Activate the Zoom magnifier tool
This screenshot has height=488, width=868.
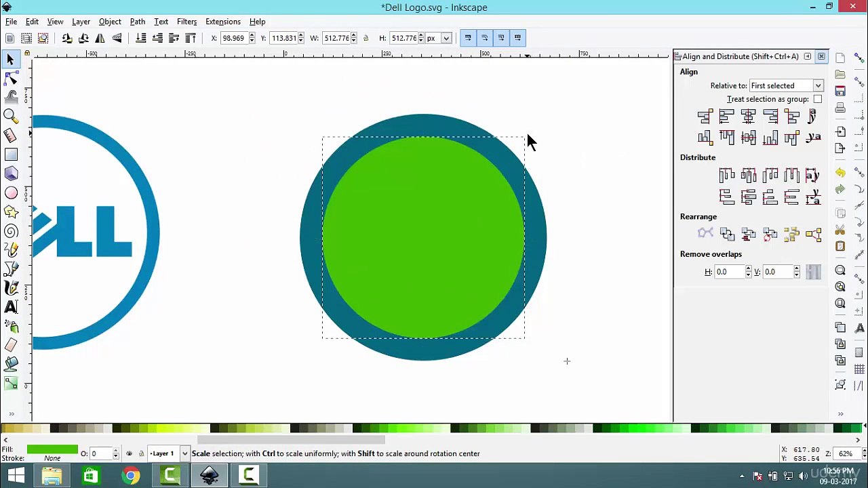click(x=10, y=117)
